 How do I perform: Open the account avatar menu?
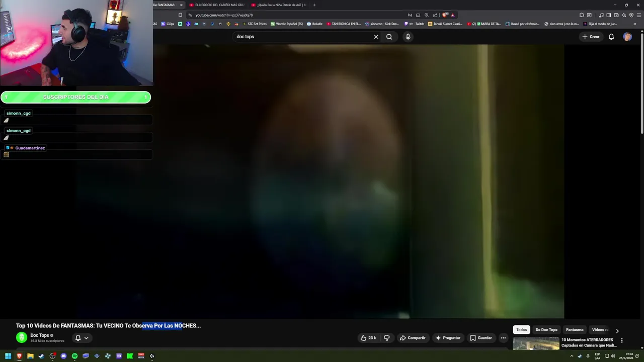(627, 37)
